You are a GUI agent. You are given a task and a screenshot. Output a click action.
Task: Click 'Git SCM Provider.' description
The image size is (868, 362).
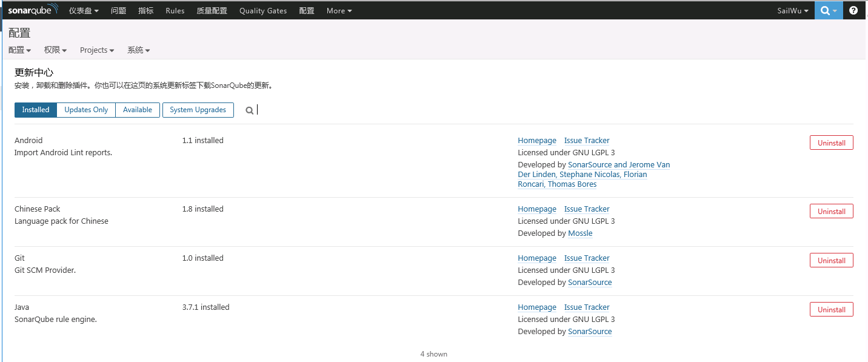pos(45,270)
